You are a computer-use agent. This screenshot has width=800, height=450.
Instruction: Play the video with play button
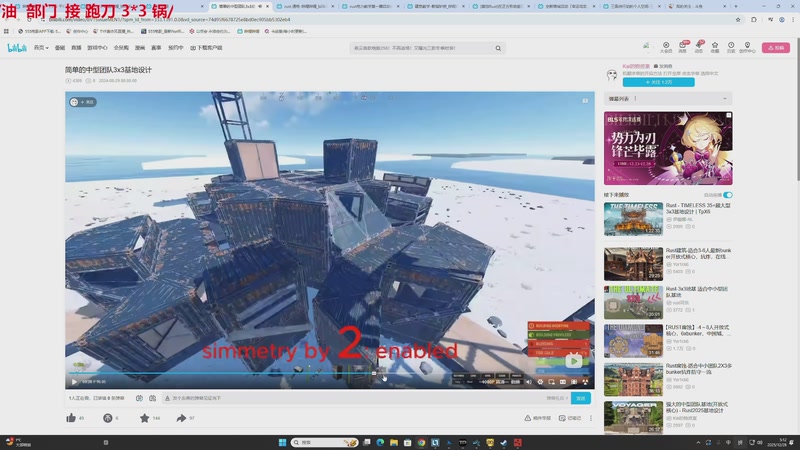pyautogui.click(x=74, y=382)
